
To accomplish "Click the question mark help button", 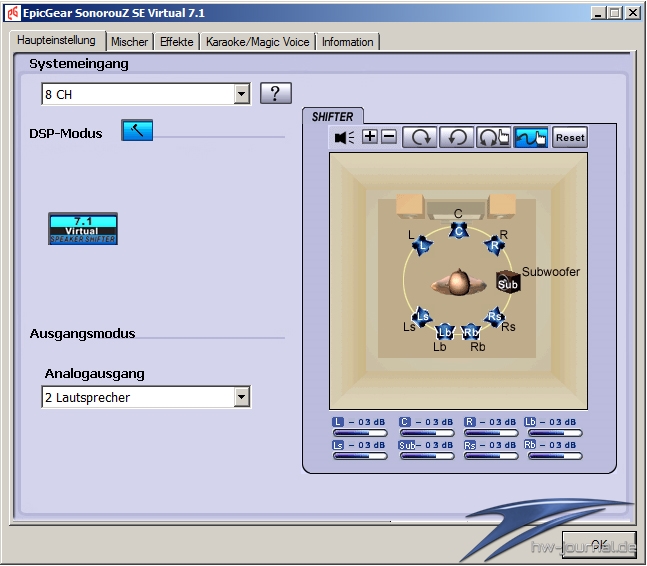I will click(276, 93).
